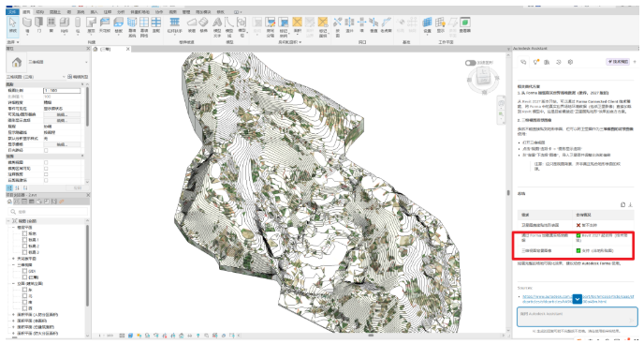644x344 pixels.
Task: Click the Edit Type button
Action: coord(78,77)
